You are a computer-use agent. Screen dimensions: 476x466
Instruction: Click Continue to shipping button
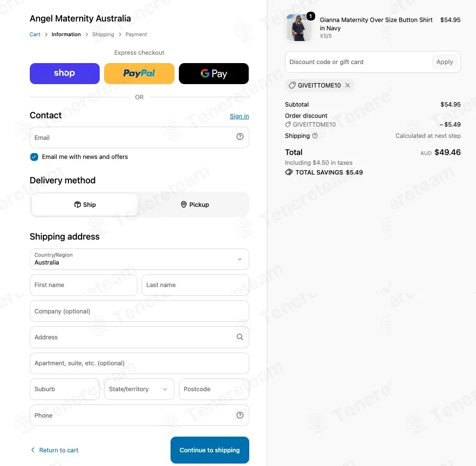(210, 450)
